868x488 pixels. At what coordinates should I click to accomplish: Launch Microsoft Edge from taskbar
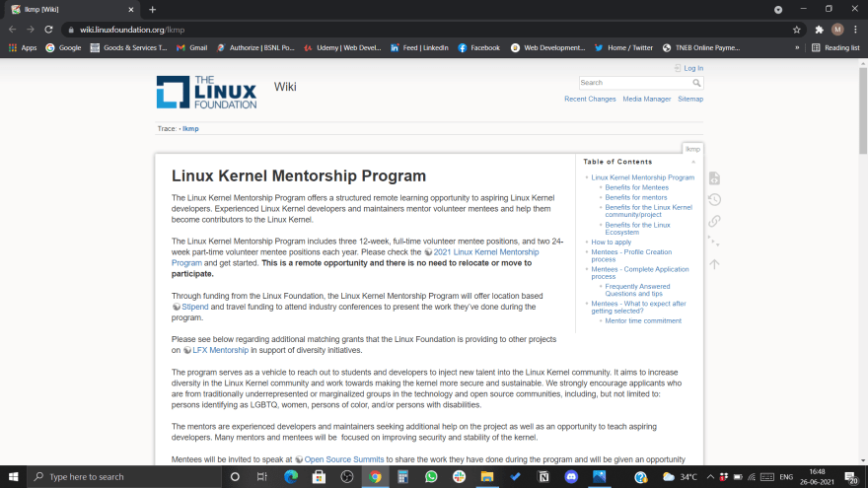click(x=291, y=476)
